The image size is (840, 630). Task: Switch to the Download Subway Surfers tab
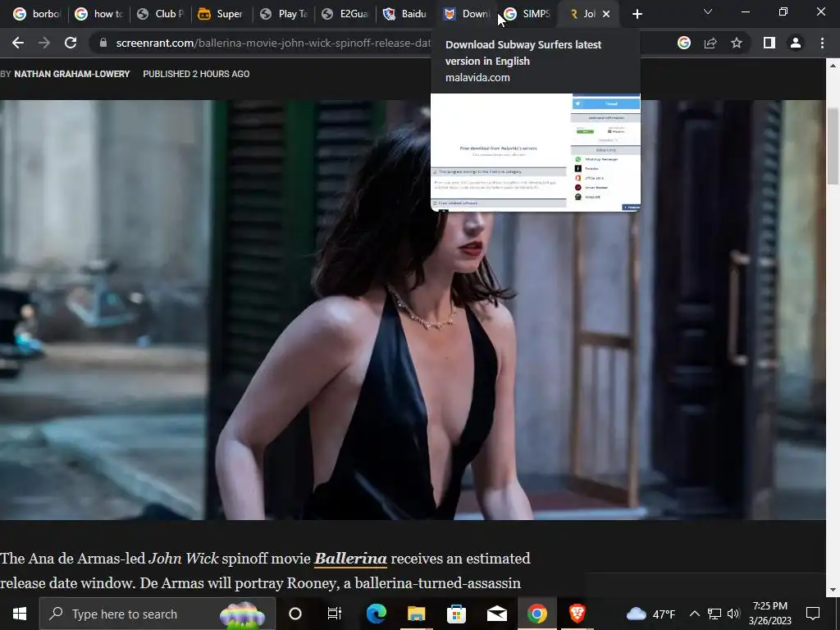point(467,14)
